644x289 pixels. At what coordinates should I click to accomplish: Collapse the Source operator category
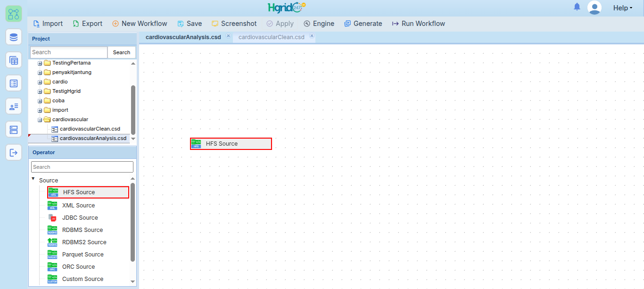coord(33,179)
